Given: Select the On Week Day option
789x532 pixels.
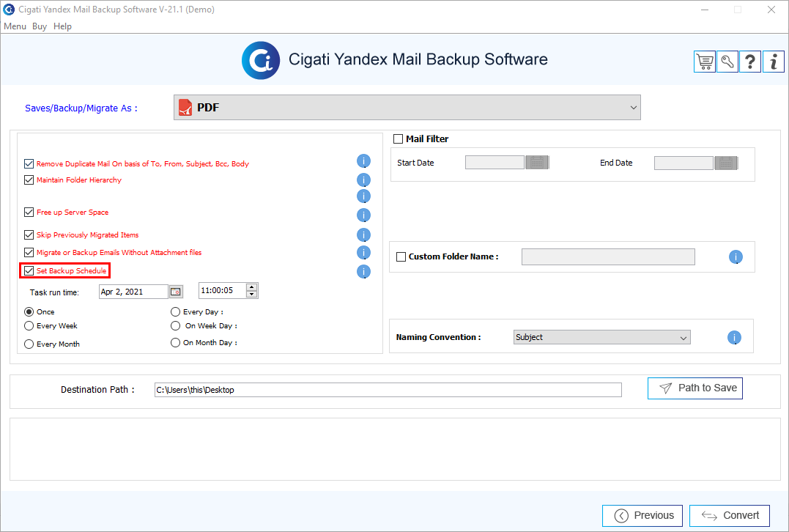Looking at the screenshot, I should pos(175,325).
